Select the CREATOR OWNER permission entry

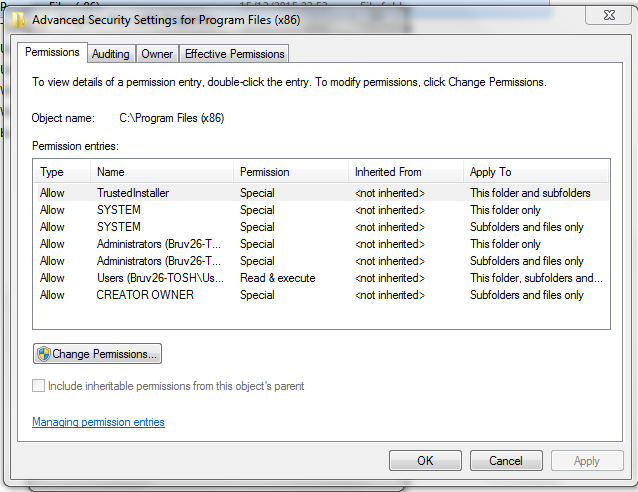click(145, 295)
